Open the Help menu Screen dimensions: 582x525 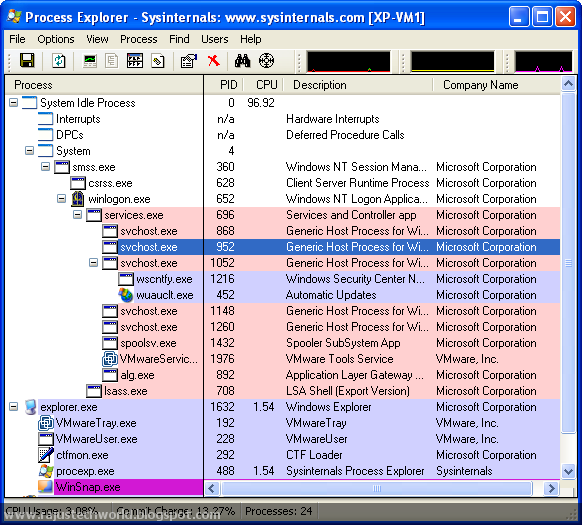tap(251, 39)
